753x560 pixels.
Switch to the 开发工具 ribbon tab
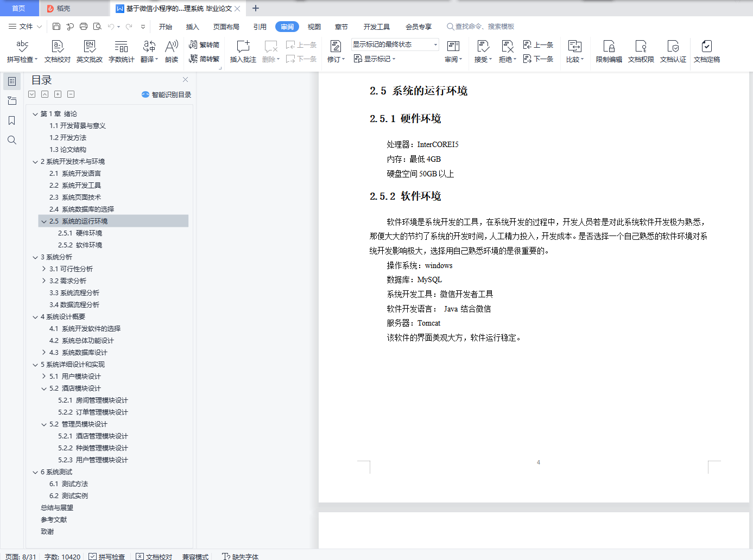377,27
